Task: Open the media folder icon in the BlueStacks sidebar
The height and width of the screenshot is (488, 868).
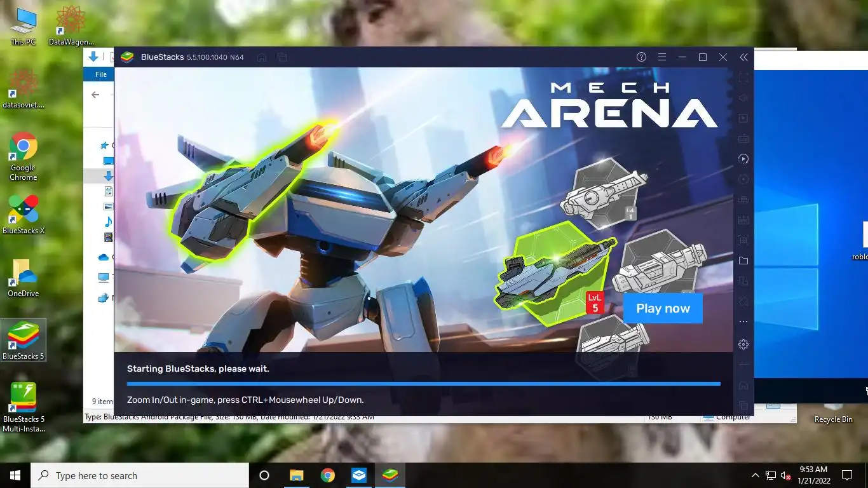Action: click(743, 261)
